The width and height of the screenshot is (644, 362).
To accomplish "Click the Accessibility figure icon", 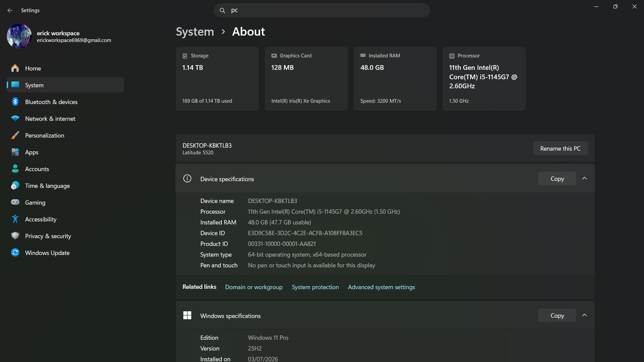I will (x=15, y=219).
